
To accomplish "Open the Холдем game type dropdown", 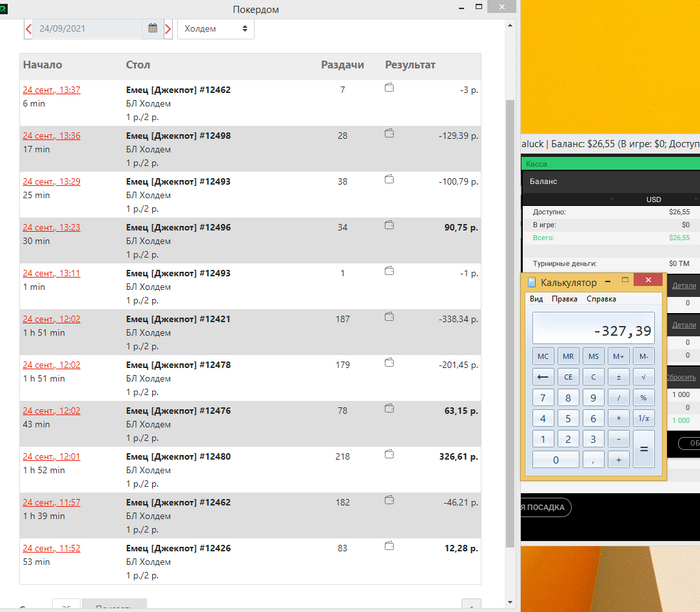I will coord(216,29).
